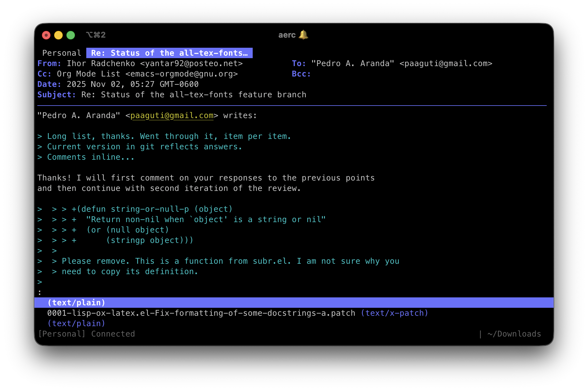
Task: Click the green fullscreen traffic light
Action: click(x=70, y=35)
